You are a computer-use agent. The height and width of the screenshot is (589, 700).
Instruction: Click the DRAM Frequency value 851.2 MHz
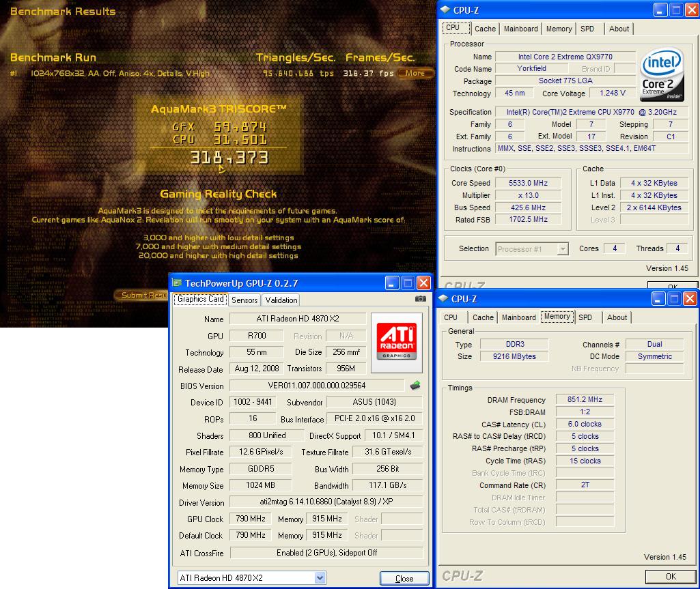tap(585, 399)
